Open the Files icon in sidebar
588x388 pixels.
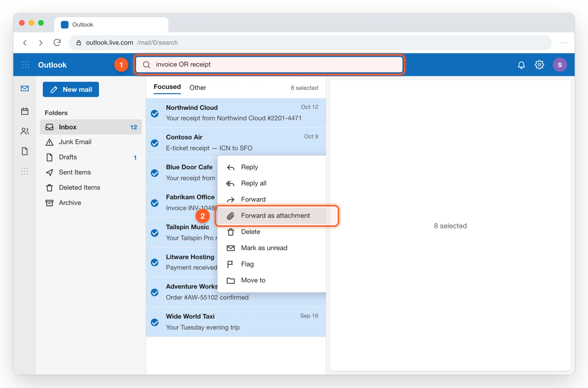tap(25, 151)
